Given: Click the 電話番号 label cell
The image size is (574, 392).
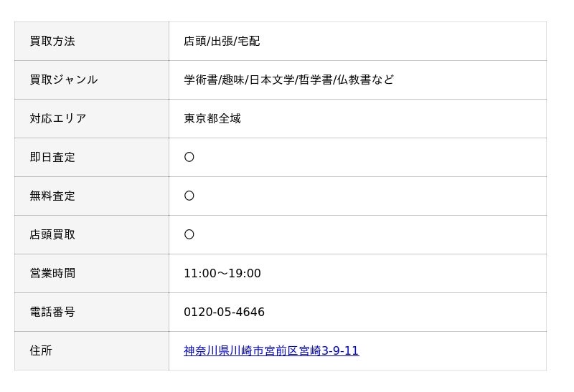Looking at the screenshot, I should pos(92,312).
